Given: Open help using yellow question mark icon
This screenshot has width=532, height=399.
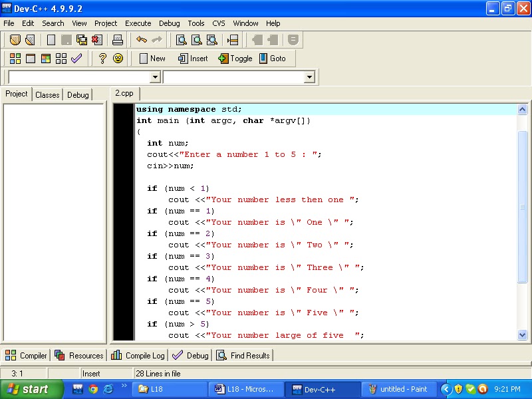Looking at the screenshot, I should pyautogui.click(x=102, y=59).
